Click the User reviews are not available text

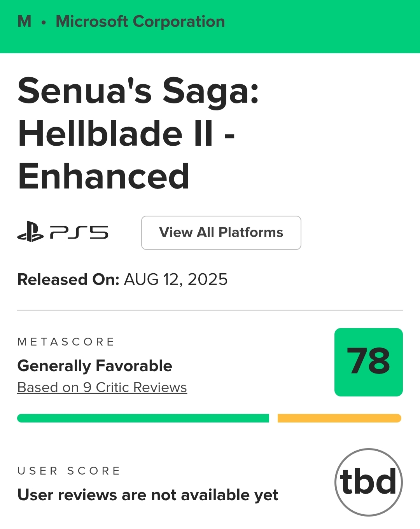[x=148, y=495]
